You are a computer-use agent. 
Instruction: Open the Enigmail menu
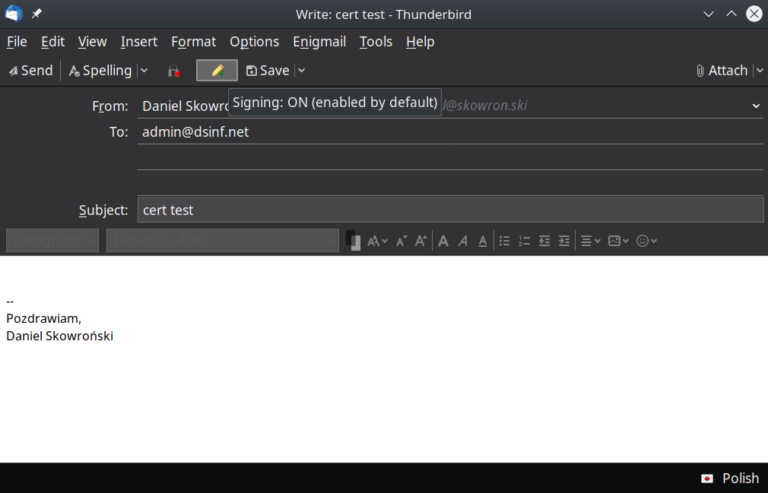pyautogui.click(x=319, y=42)
